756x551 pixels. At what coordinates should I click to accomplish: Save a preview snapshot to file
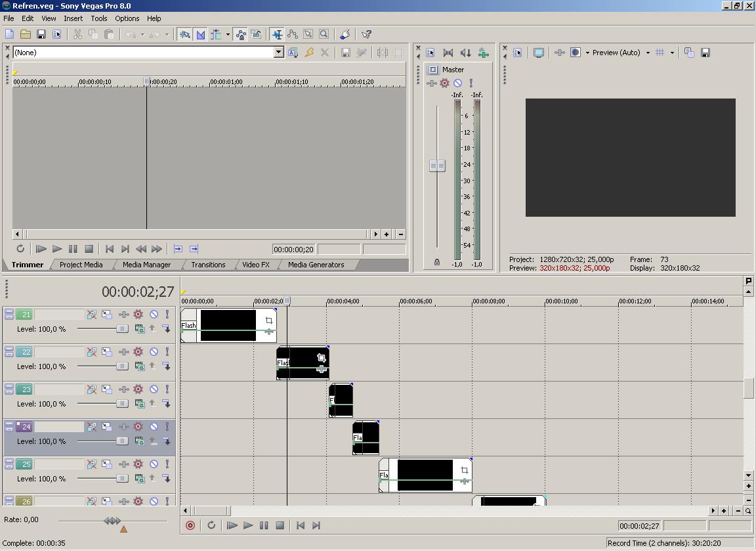pyautogui.click(x=705, y=53)
